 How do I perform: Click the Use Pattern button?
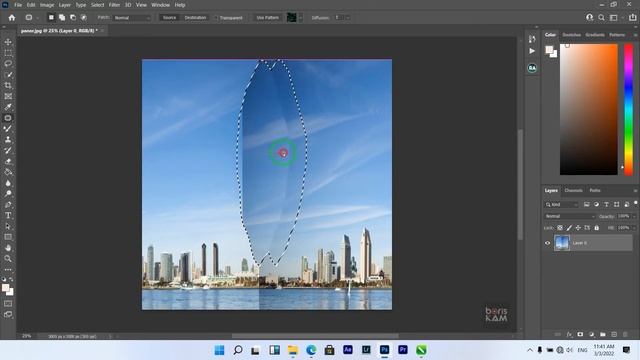[x=267, y=18]
